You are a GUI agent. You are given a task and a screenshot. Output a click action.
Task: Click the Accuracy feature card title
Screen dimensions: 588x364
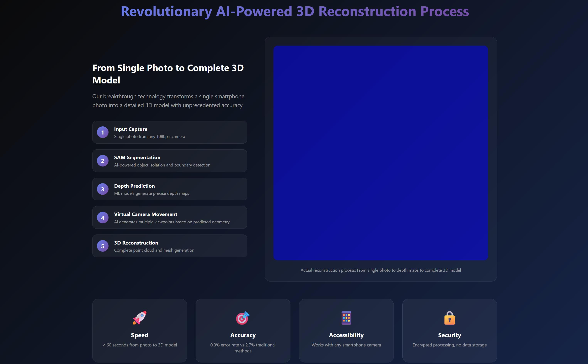243,335
